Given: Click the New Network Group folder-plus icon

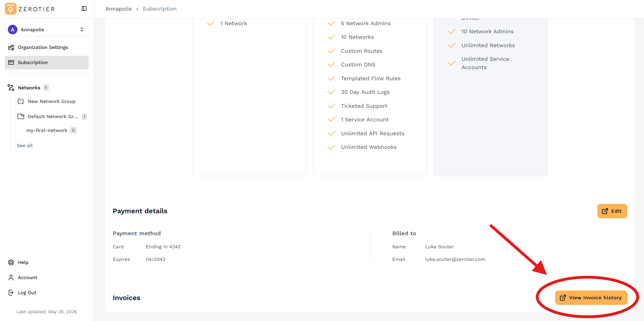Looking at the screenshot, I should click(21, 101).
